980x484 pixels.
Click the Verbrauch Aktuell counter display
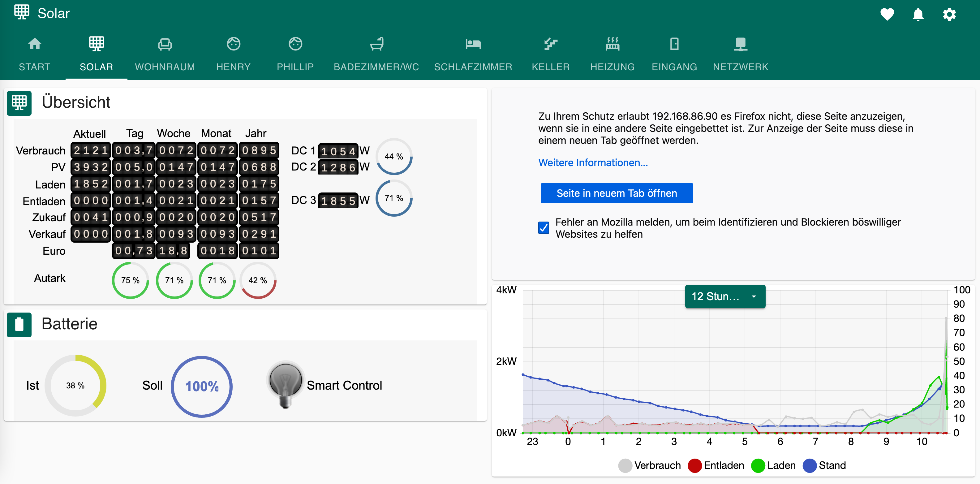pyautogui.click(x=90, y=150)
